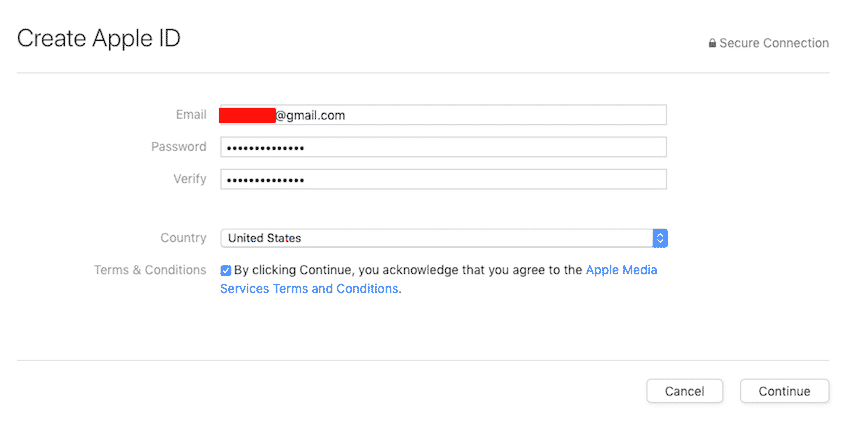The image size is (850, 427).
Task: Click the Secure Connection lock icon
Action: [x=712, y=44]
